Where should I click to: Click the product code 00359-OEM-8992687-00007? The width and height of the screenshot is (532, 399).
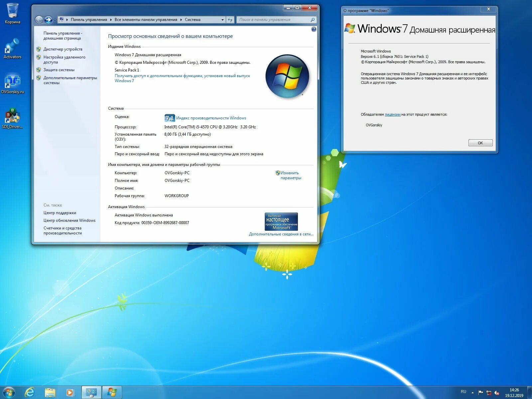[x=165, y=223]
